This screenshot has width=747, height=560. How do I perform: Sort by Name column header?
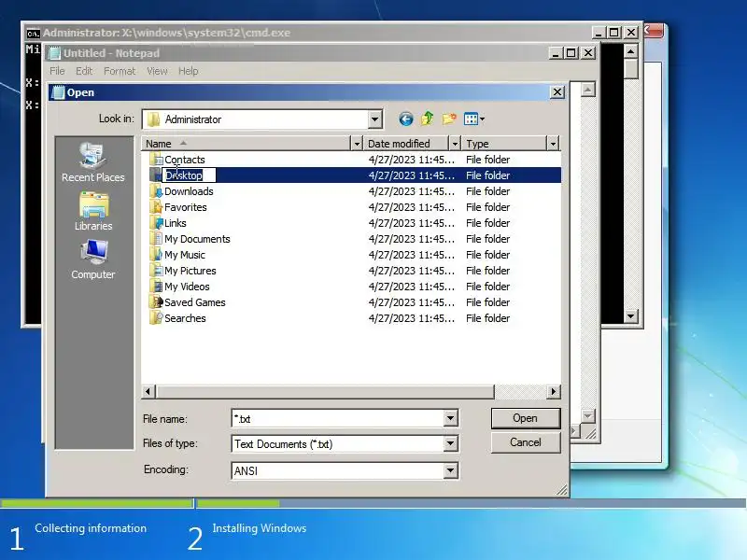(x=246, y=144)
